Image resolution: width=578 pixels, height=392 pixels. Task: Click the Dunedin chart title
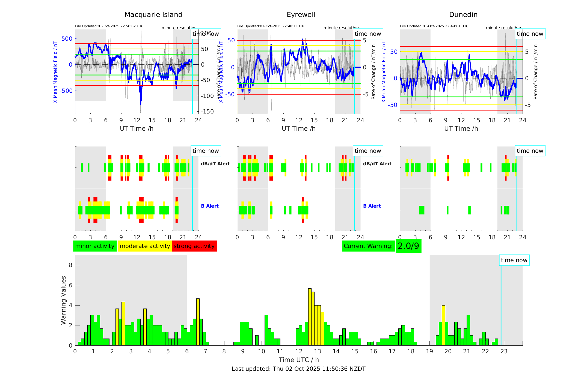coord(463,15)
